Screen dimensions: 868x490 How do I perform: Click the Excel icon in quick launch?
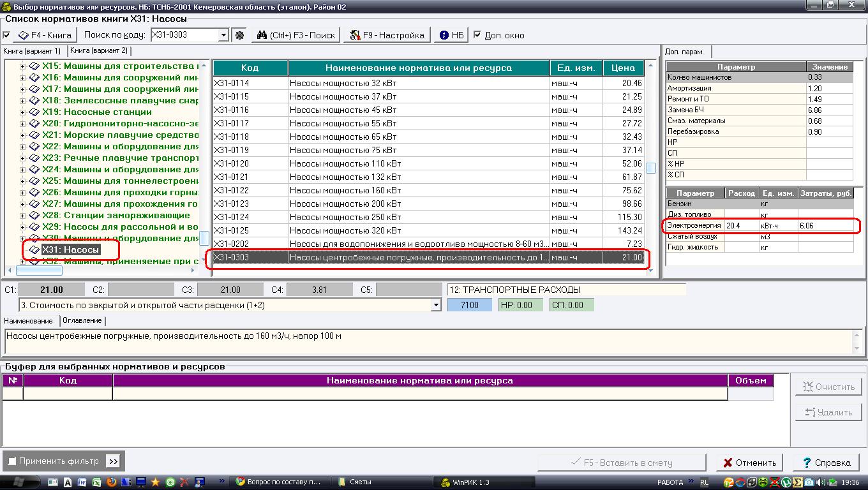(x=96, y=482)
